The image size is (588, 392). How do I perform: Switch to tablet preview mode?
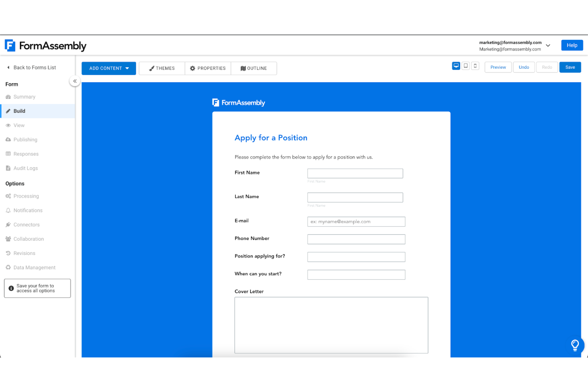[x=466, y=66]
